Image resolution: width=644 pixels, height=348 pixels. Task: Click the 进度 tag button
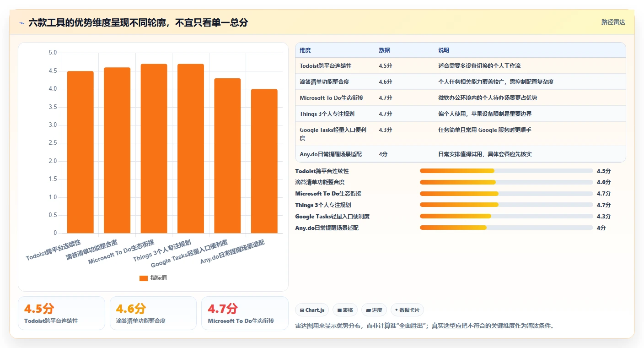point(374,310)
